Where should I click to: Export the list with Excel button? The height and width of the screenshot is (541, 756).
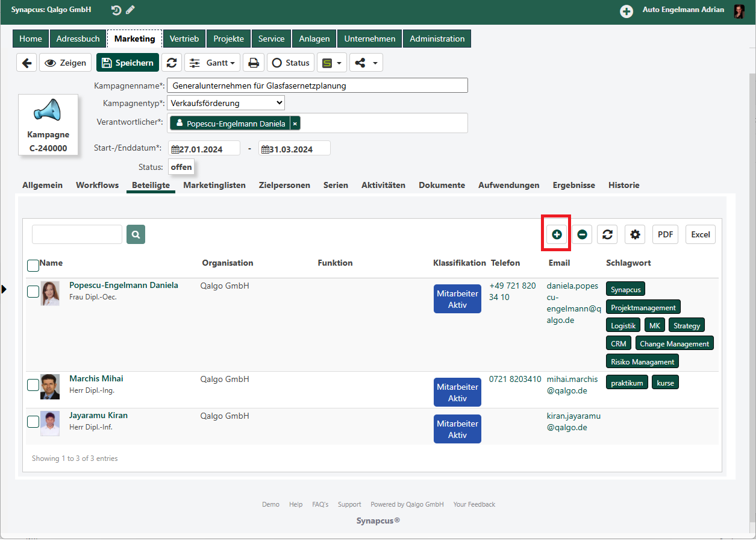701,234
